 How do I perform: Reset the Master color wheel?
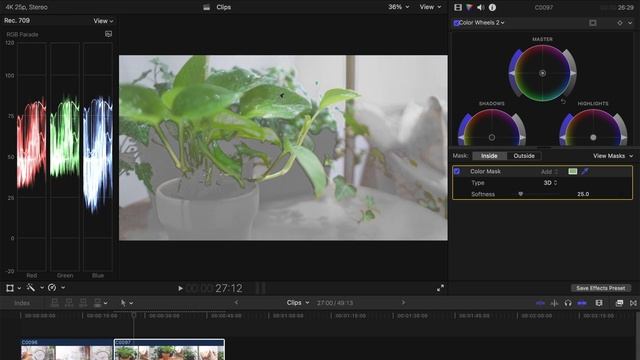pos(563,101)
